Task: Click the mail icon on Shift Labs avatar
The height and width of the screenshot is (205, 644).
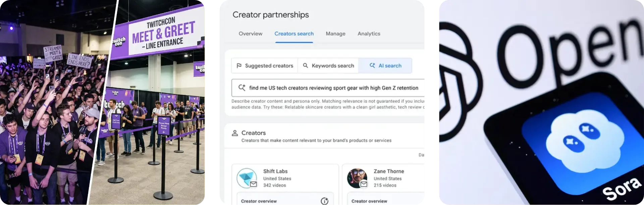Action: tap(254, 184)
